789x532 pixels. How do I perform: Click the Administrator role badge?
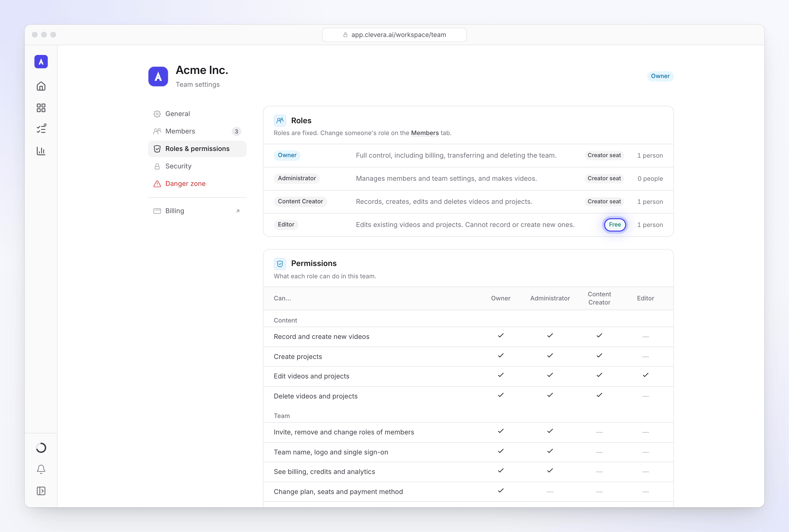pos(297,178)
